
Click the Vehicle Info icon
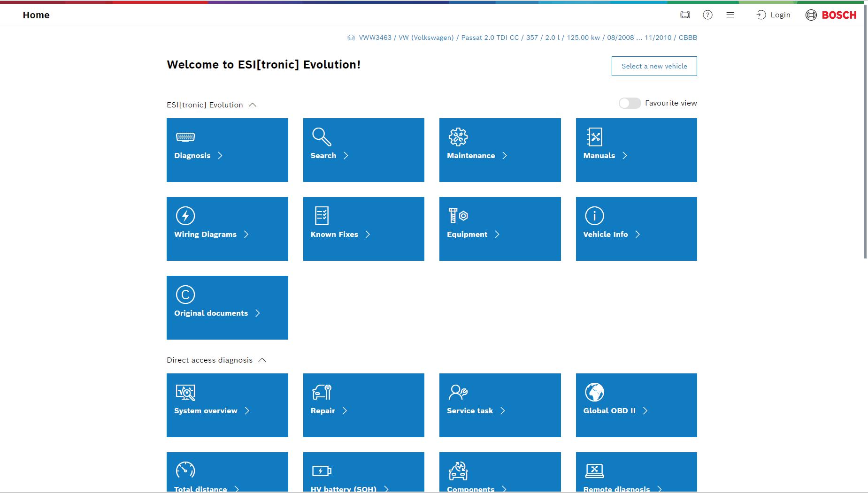point(594,216)
